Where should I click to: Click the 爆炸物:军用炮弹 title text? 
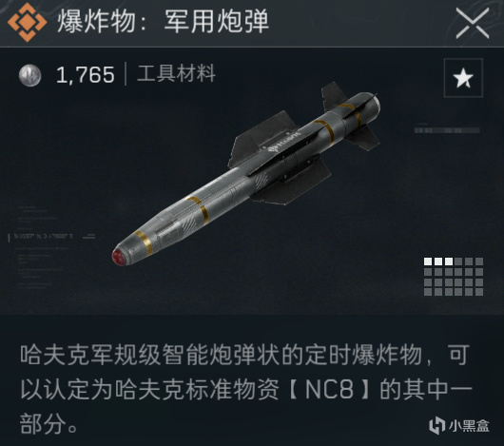coord(163,22)
